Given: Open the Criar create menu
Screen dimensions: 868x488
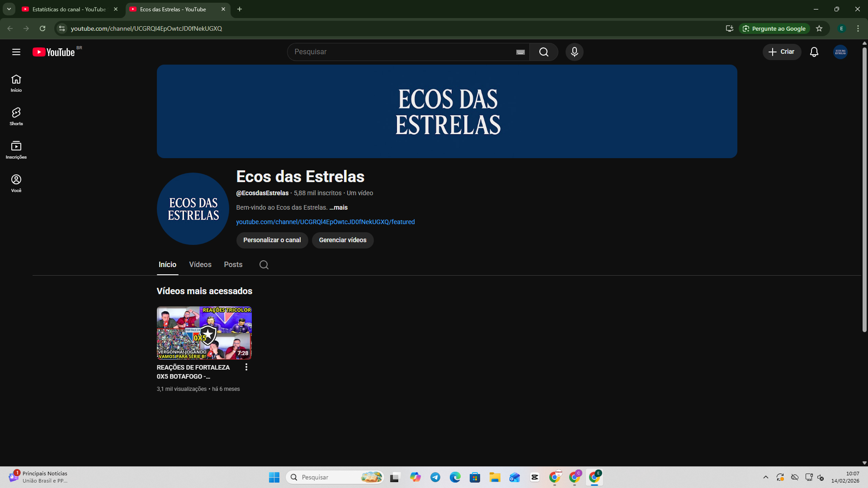Looking at the screenshot, I should point(782,52).
